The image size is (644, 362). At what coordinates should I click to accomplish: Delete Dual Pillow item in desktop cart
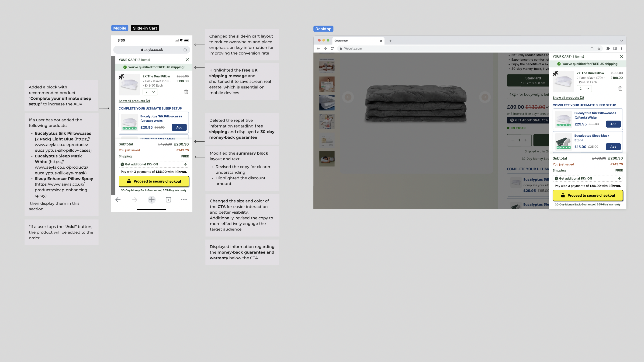pos(620,89)
